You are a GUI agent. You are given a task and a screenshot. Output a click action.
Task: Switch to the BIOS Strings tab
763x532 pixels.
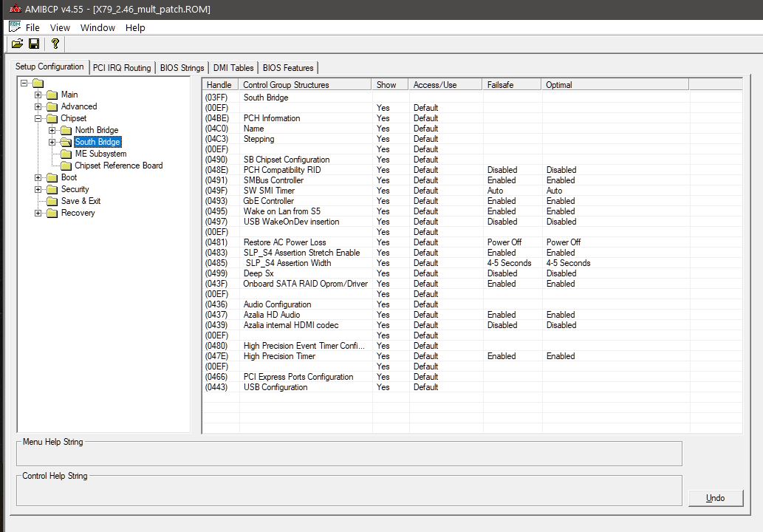(x=182, y=68)
